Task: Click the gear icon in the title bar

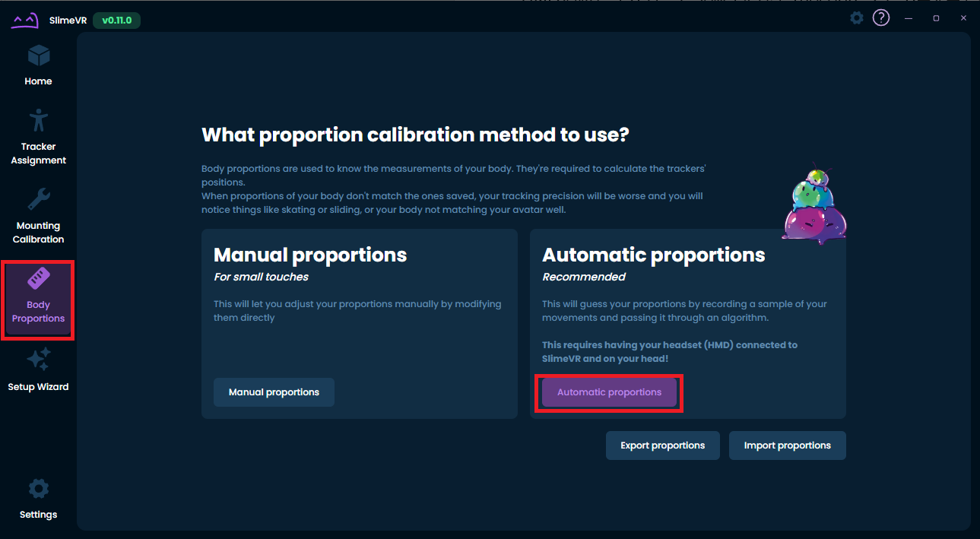Action: [x=857, y=17]
